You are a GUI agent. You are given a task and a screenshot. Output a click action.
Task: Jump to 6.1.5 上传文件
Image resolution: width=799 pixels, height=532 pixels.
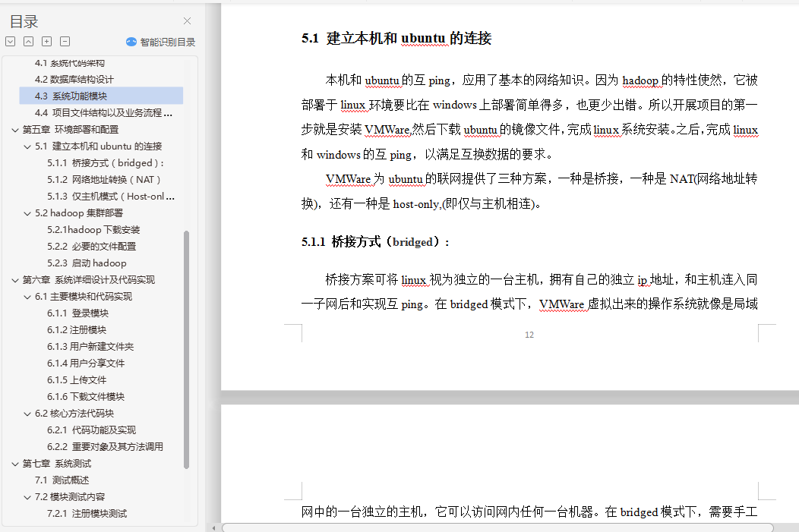[x=77, y=380]
